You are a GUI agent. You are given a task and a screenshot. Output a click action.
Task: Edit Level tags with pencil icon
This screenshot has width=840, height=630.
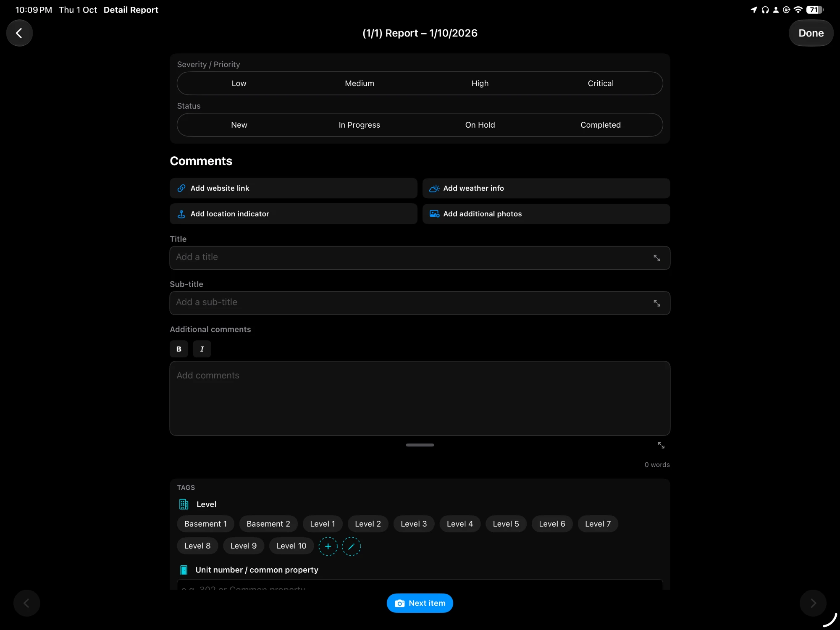coord(351,546)
